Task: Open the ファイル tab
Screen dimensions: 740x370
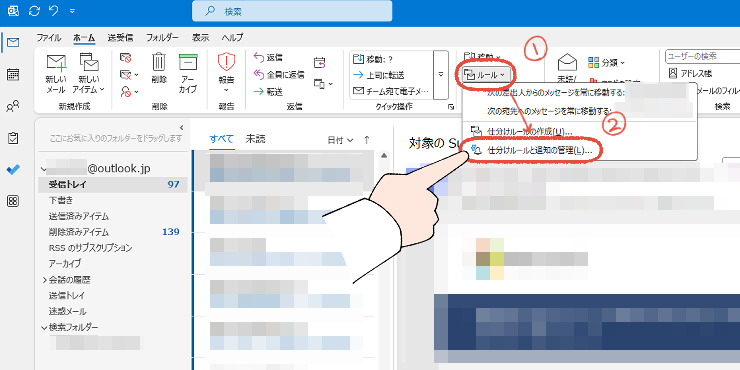Action: click(x=49, y=37)
